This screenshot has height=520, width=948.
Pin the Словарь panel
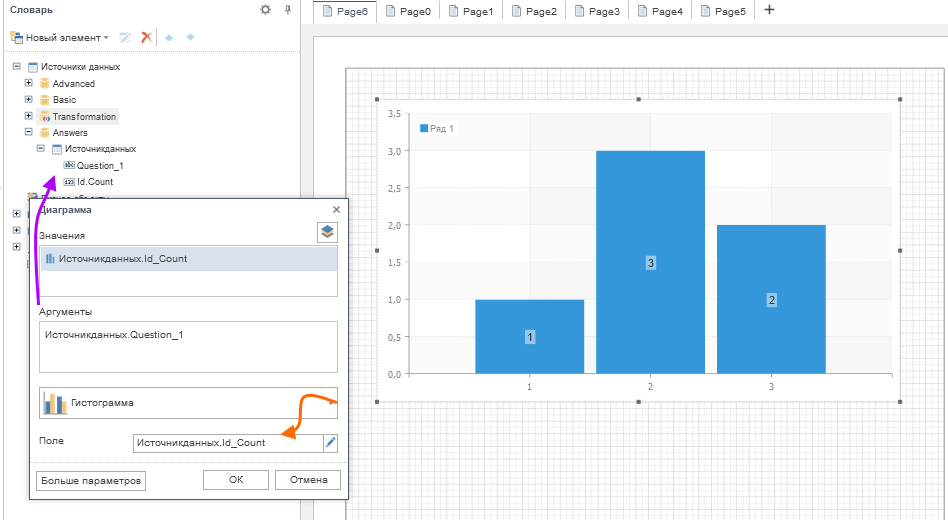[288, 10]
